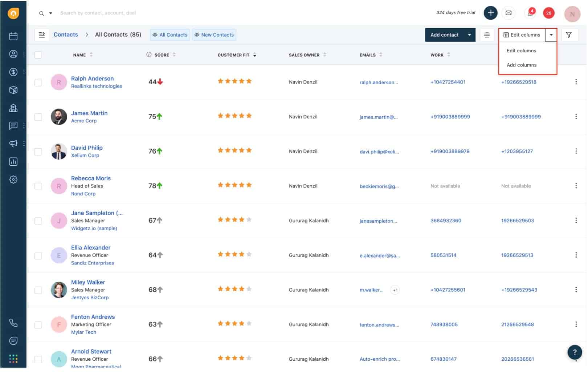
Task: Select the checkbox beside James Martin
Action: click(38, 117)
